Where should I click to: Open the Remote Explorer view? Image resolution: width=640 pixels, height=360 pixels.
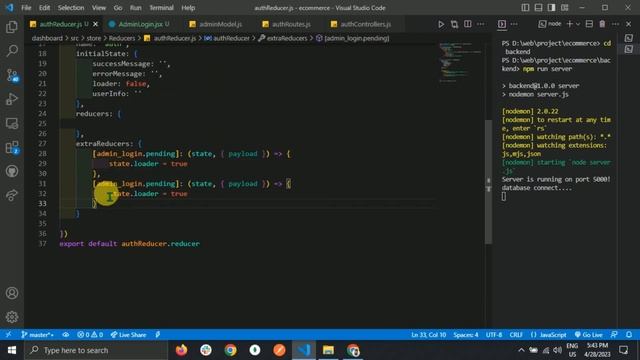pos(12,123)
